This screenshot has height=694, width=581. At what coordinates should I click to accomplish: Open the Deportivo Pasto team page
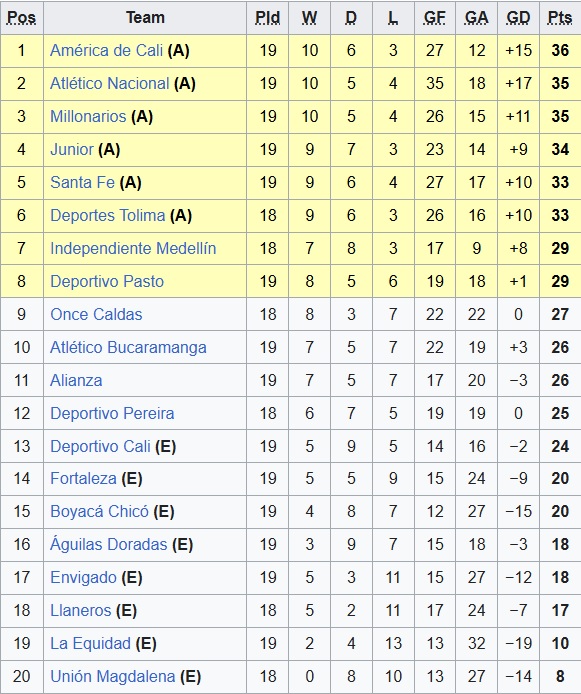pyautogui.click(x=107, y=281)
